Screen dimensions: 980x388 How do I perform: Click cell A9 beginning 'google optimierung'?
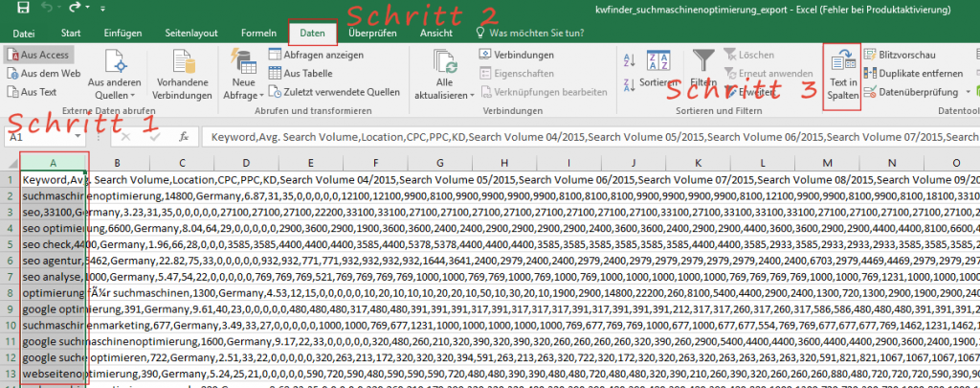pyautogui.click(x=54, y=309)
